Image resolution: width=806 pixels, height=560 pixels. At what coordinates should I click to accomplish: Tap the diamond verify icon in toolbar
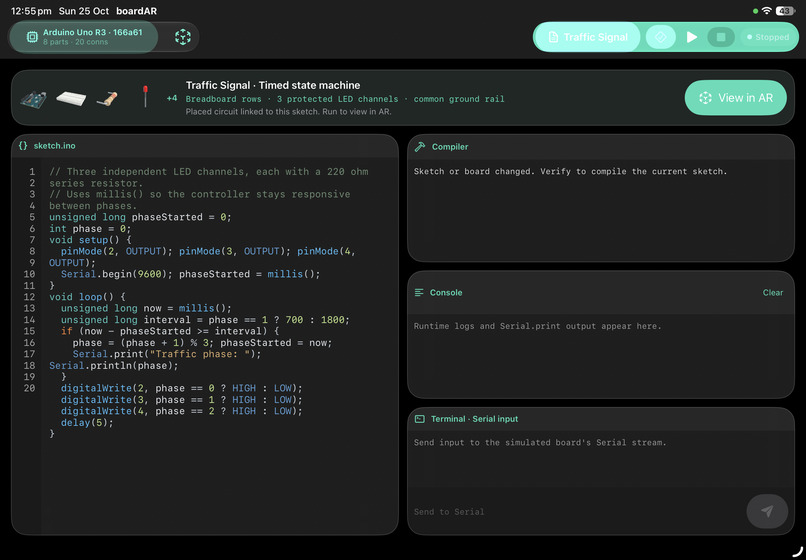click(x=661, y=37)
